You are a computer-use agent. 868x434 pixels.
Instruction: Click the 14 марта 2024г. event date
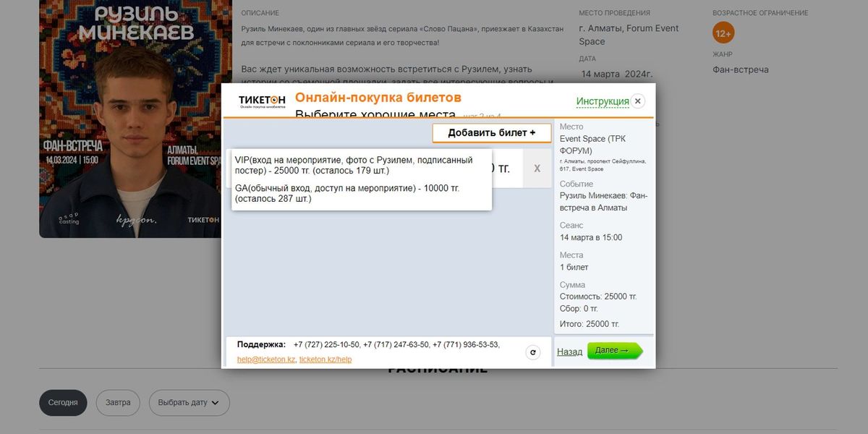click(x=616, y=74)
